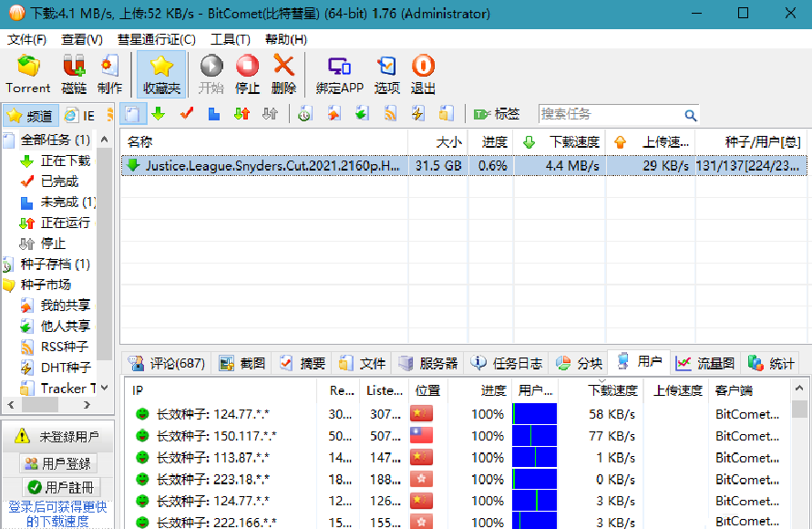Filter running tasks with green-red arrows icon
This screenshot has height=529, width=812.
242,113
